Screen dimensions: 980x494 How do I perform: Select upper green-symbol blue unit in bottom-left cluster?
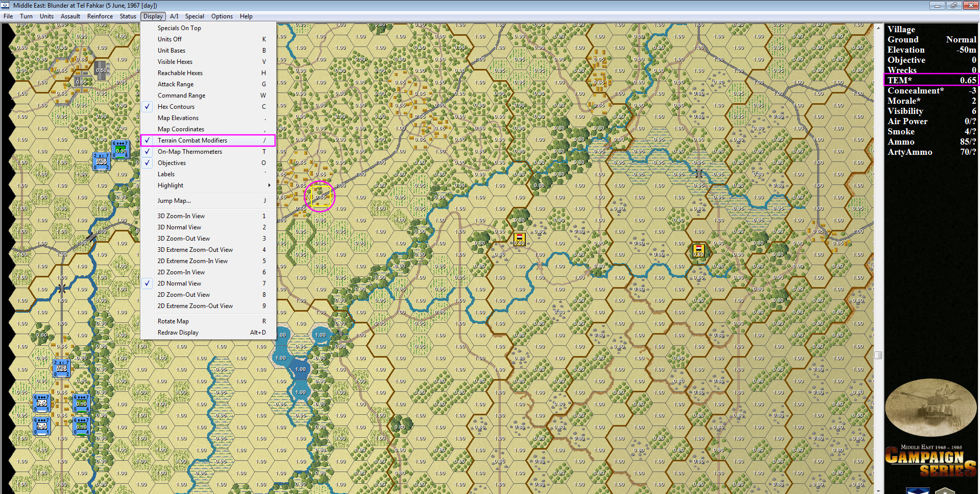82,403
